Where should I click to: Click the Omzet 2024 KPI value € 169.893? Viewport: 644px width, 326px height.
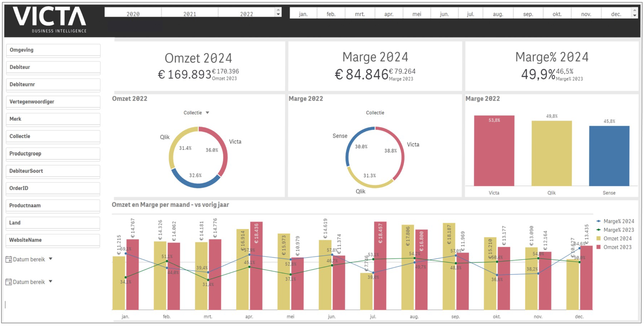(184, 75)
